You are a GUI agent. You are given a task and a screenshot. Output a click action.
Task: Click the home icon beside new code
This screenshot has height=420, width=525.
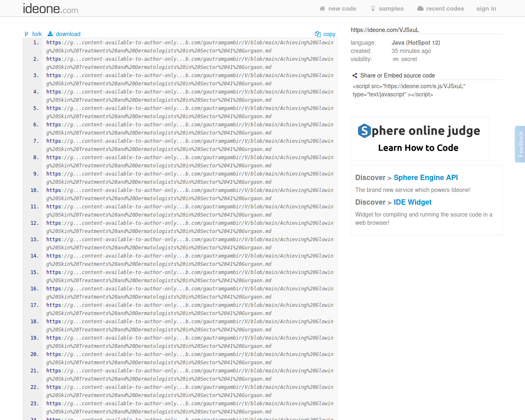coord(322,9)
